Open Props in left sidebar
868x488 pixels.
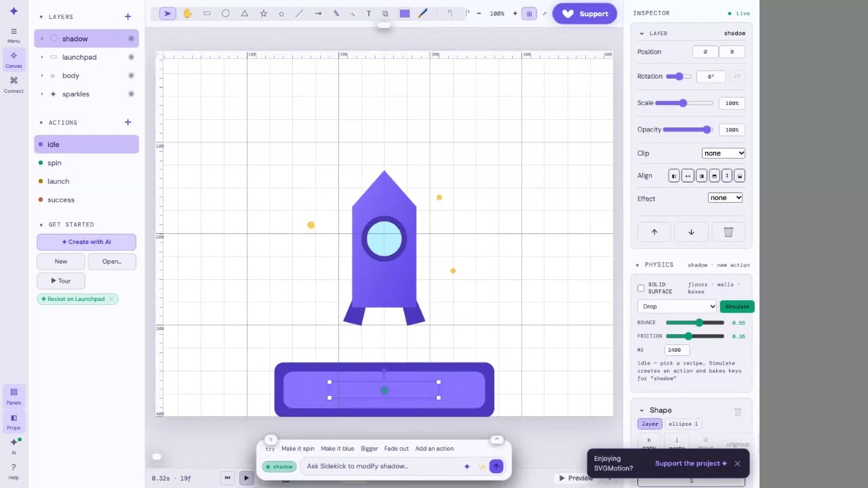point(14,422)
